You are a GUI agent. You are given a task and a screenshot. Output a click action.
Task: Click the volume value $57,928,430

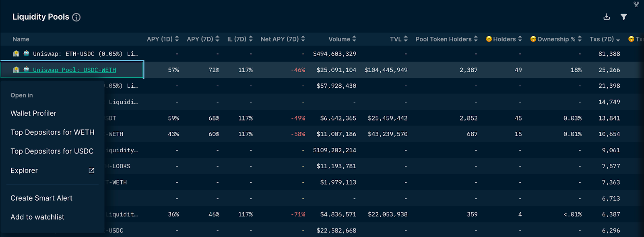tap(336, 86)
